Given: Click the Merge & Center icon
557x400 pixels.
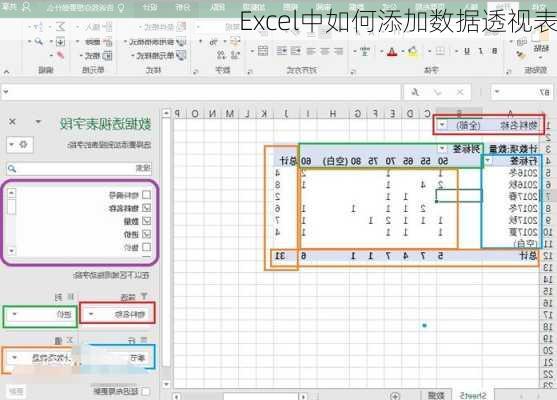Looking at the screenshot, I should 263,51.
